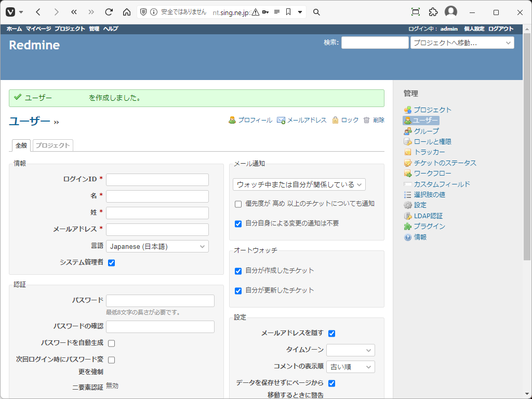Open the browser profile avatar

tap(451, 12)
